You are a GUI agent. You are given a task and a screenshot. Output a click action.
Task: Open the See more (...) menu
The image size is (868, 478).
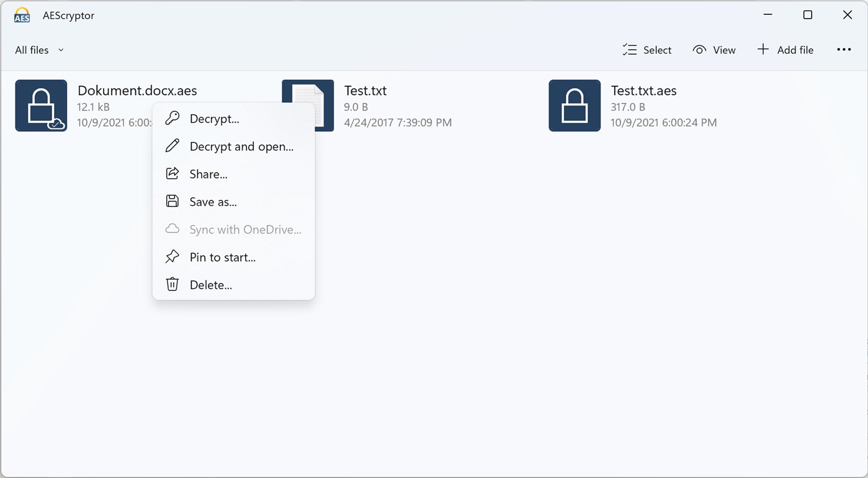(844, 49)
